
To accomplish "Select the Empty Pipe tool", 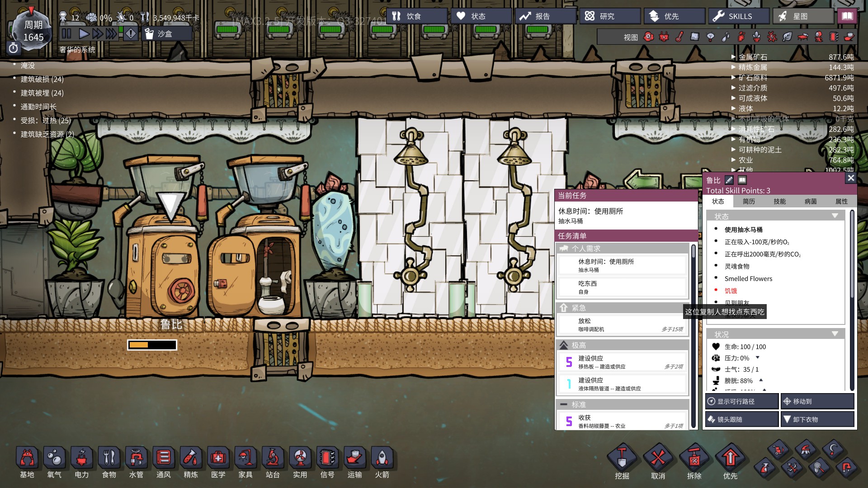I will 847,467.
